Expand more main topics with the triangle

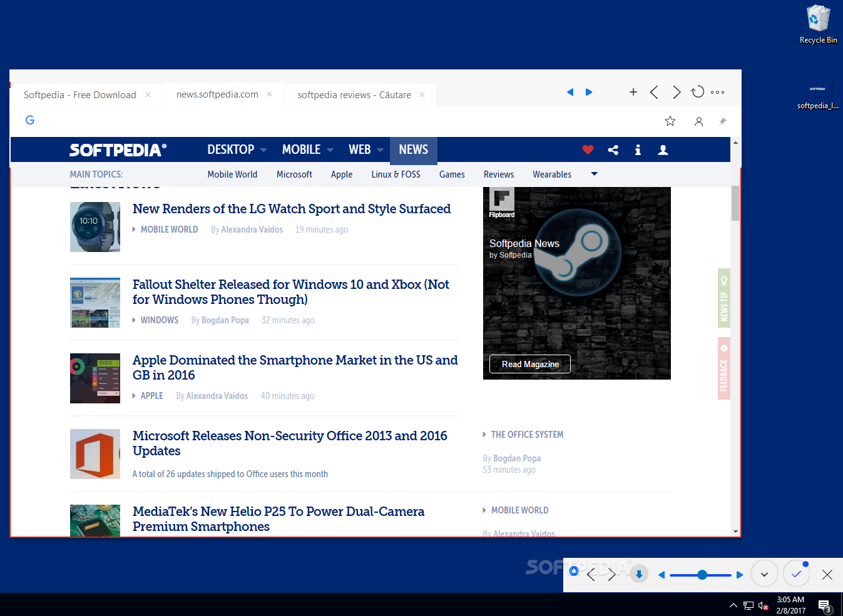[595, 174]
